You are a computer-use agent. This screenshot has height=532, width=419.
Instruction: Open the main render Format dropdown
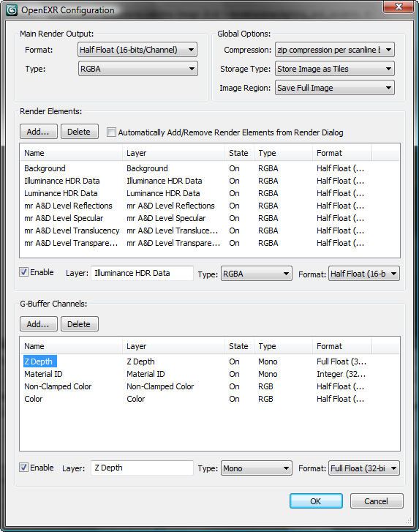coord(137,50)
